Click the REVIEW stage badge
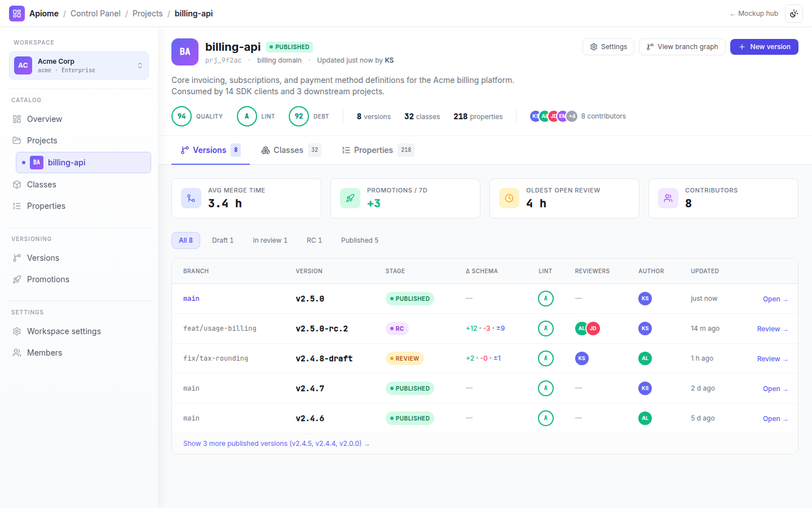The image size is (812, 508). (x=404, y=358)
